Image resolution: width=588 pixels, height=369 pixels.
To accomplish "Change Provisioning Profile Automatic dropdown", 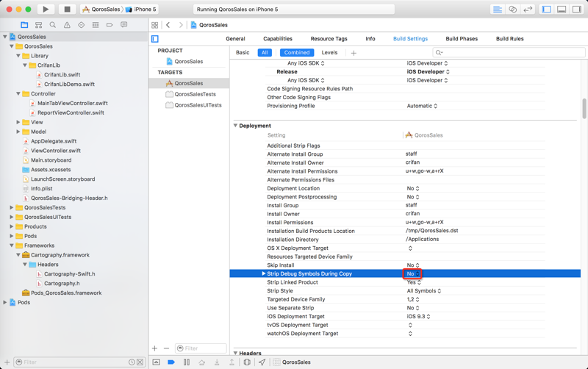I will click(422, 106).
